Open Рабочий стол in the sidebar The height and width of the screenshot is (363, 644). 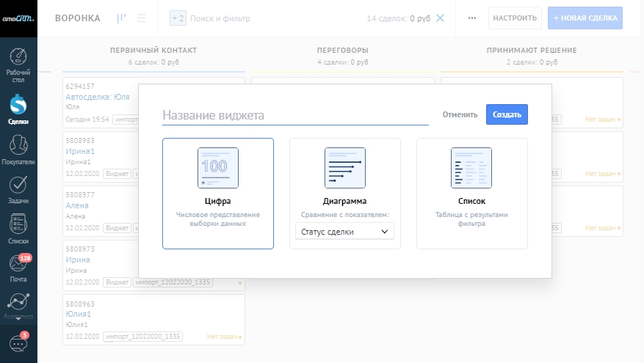tap(18, 65)
